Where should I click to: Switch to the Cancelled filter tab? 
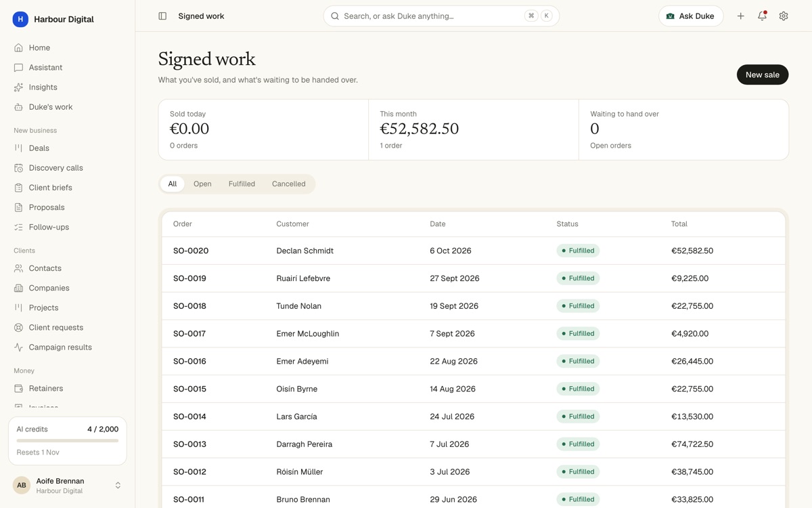click(289, 184)
